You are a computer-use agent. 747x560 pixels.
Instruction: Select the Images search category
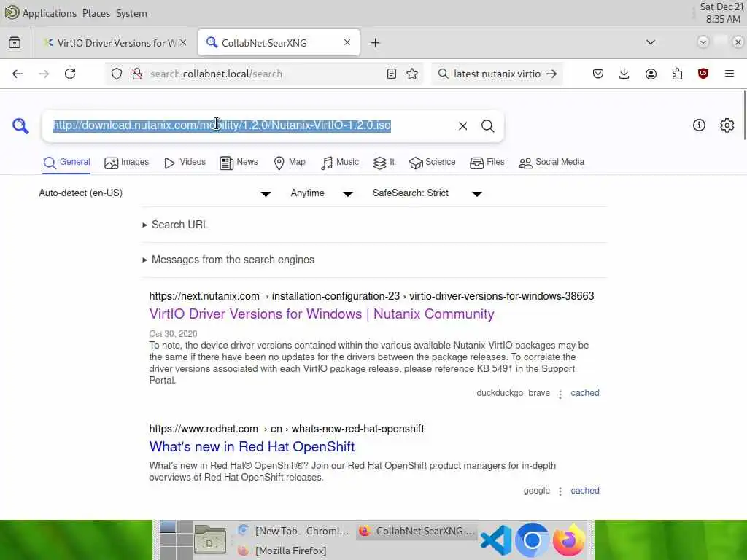pos(127,163)
